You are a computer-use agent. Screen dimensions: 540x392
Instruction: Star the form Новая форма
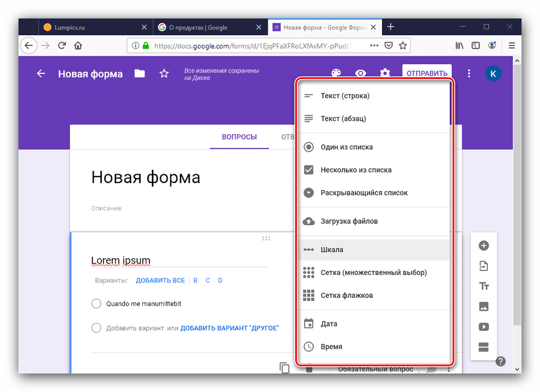[164, 73]
